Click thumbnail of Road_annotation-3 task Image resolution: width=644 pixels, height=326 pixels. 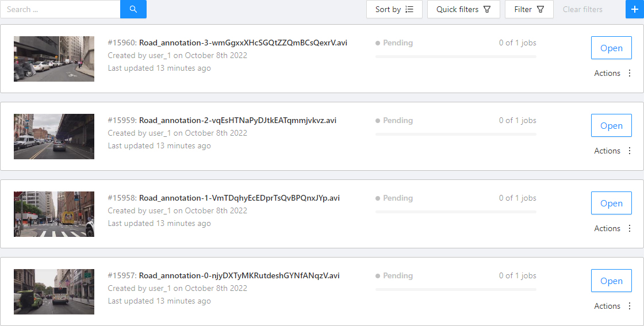(54, 59)
